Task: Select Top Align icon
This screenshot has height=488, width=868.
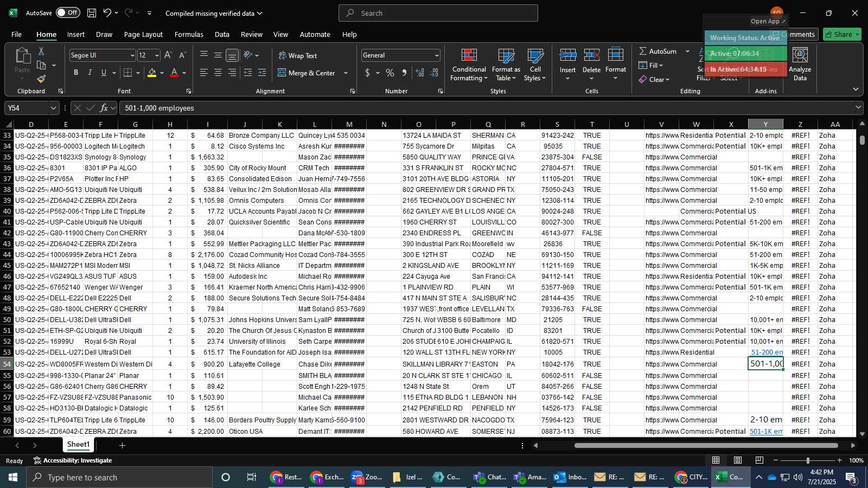Action: click(204, 55)
